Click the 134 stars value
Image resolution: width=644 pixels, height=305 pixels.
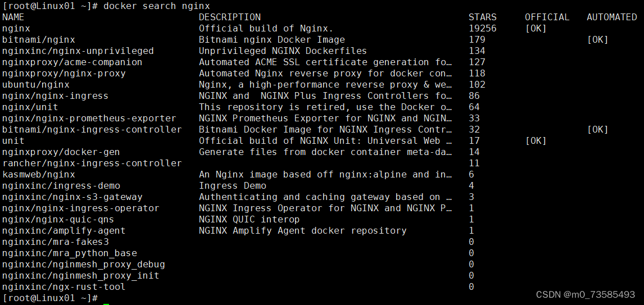(x=477, y=51)
